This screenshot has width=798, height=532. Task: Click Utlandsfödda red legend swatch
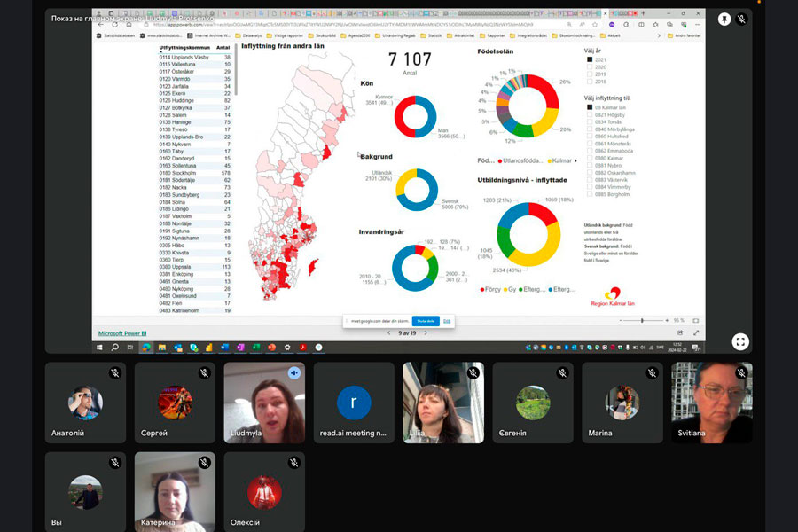pyautogui.click(x=500, y=160)
